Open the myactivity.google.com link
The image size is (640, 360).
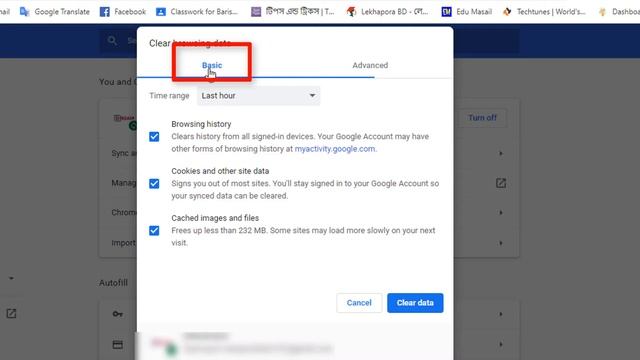(x=335, y=149)
